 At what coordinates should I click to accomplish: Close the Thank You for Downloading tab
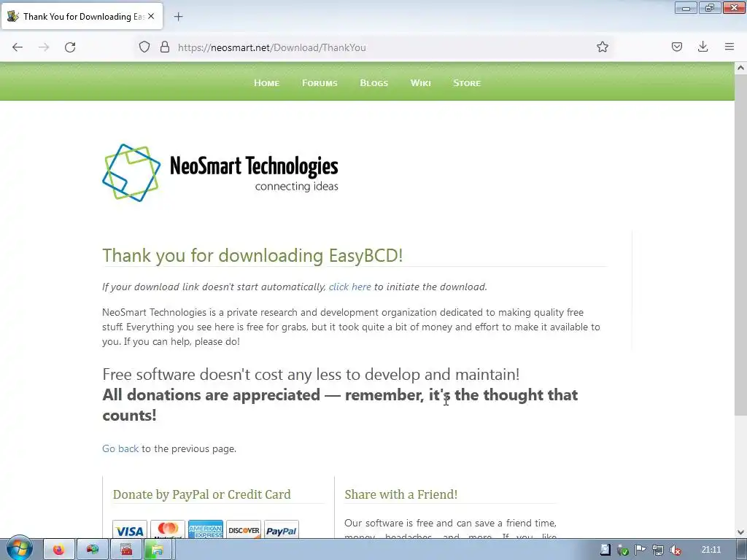tap(151, 16)
